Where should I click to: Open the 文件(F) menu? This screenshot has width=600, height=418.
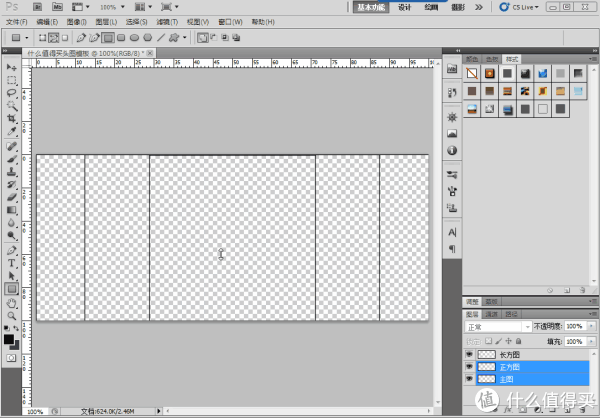pos(16,22)
